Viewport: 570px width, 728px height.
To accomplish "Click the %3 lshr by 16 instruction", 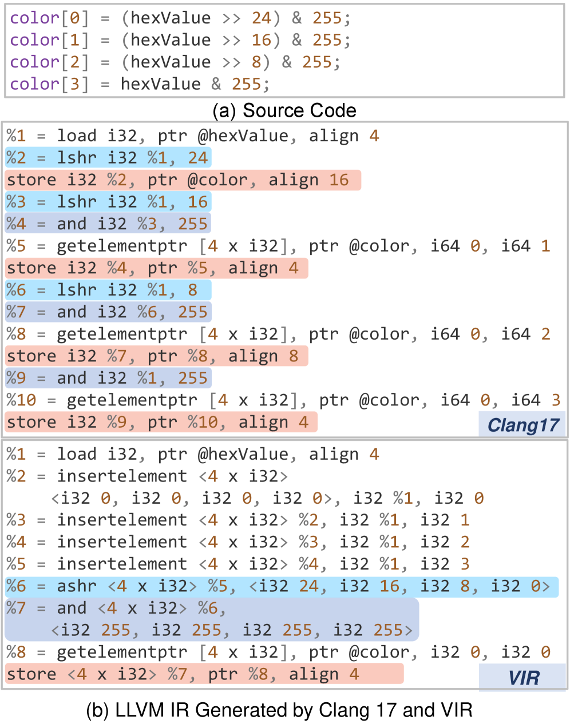I will 108,202.
